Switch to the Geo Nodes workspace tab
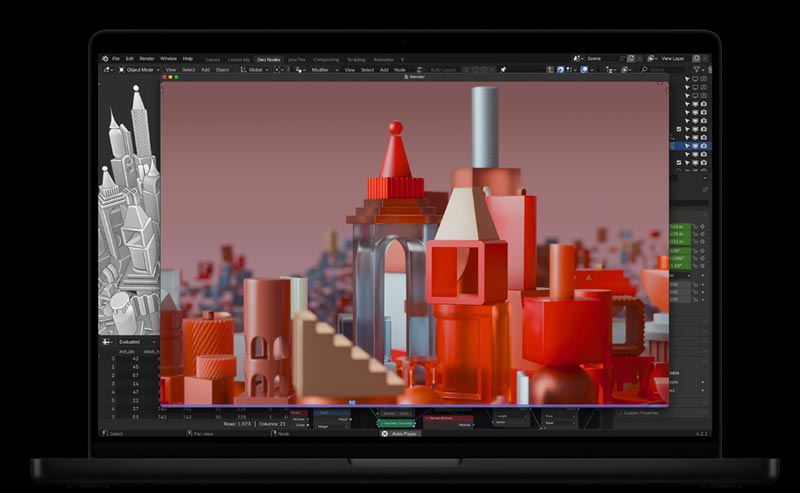800x493 pixels. tap(268, 59)
